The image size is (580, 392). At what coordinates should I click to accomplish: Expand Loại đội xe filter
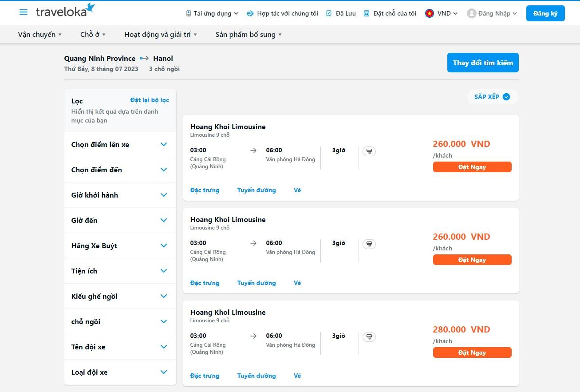[120, 372]
